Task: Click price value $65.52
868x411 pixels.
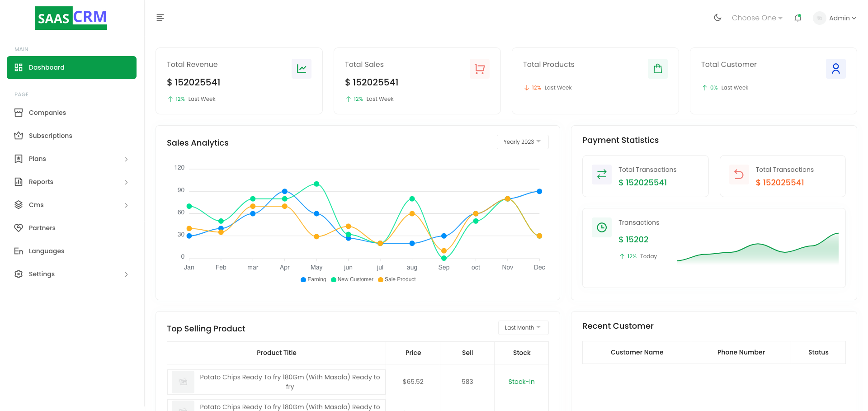Action: (x=413, y=382)
